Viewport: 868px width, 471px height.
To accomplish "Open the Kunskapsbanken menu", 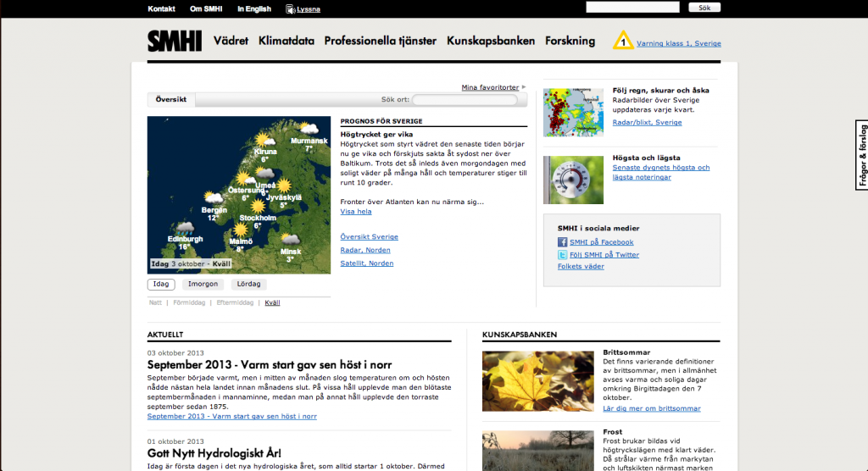I will click(491, 41).
